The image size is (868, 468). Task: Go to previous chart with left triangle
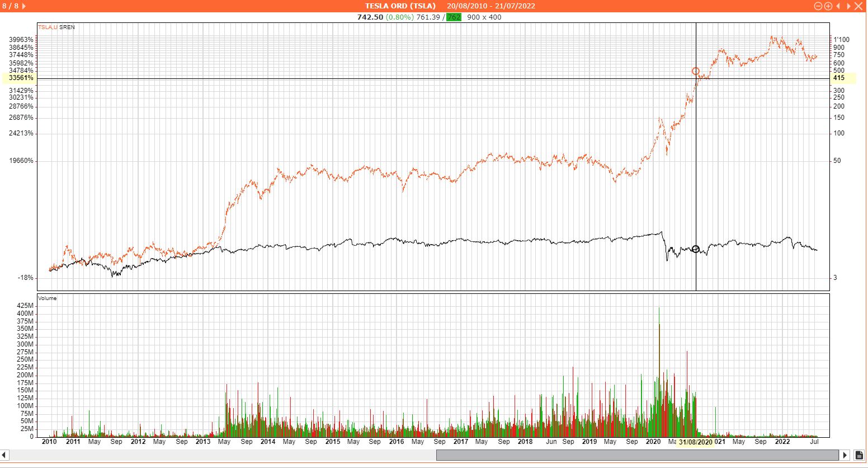point(838,6)
